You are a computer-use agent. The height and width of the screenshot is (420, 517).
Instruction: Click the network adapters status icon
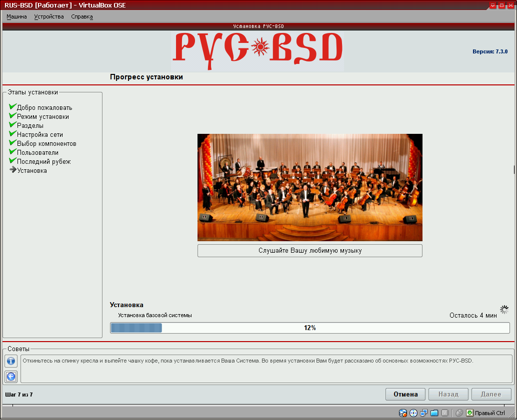click(423, 413)
